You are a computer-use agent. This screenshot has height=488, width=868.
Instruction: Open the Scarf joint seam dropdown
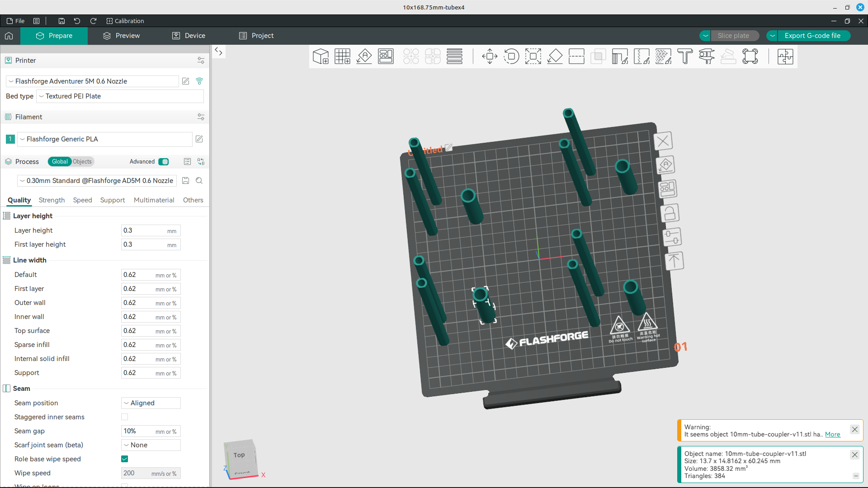(151, 445)
